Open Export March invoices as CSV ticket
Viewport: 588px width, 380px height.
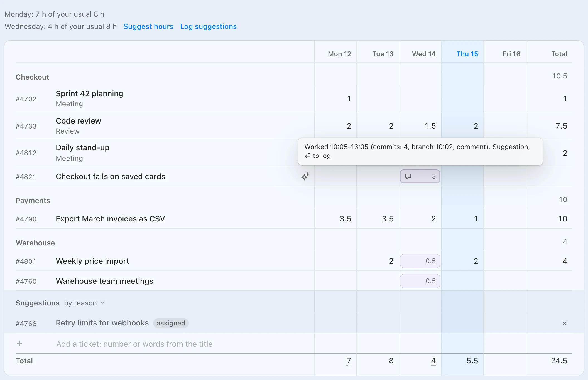[110, 219]
